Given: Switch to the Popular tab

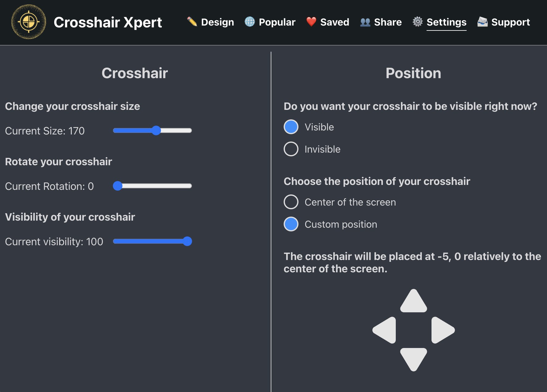Looking at the screenshot, I should [x=277, y=22].
